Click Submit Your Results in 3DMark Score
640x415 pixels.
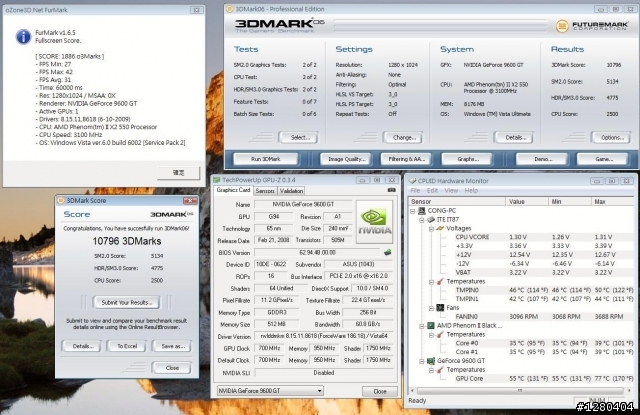pos(127,302)
